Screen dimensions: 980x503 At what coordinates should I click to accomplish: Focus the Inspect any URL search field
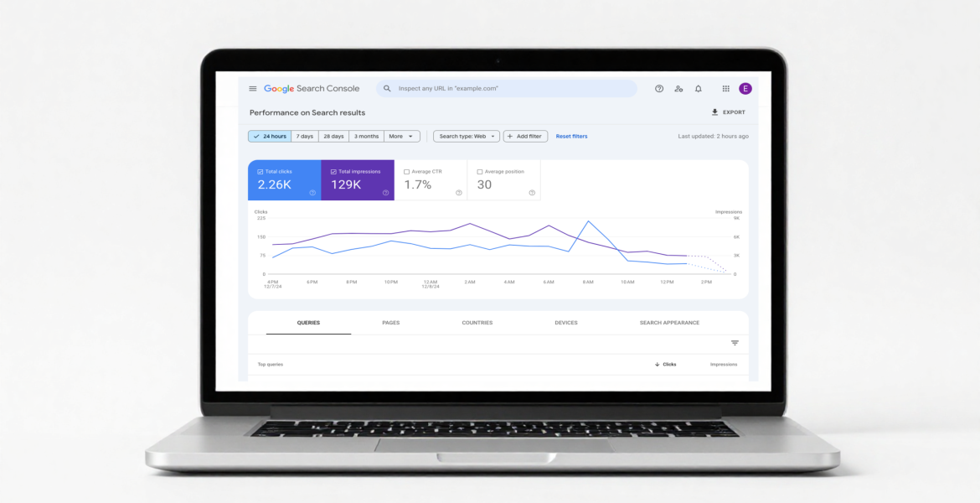click(x=506, y=89)
